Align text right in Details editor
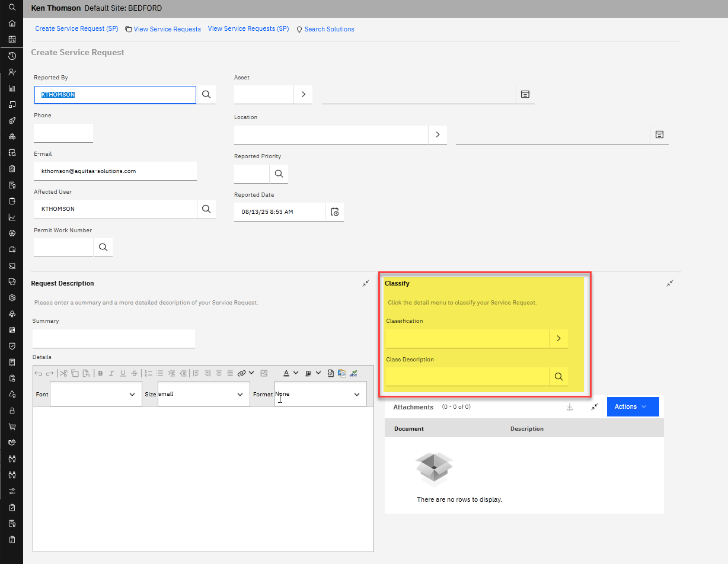Screen dimensions: 728x564 click(207, 373)
